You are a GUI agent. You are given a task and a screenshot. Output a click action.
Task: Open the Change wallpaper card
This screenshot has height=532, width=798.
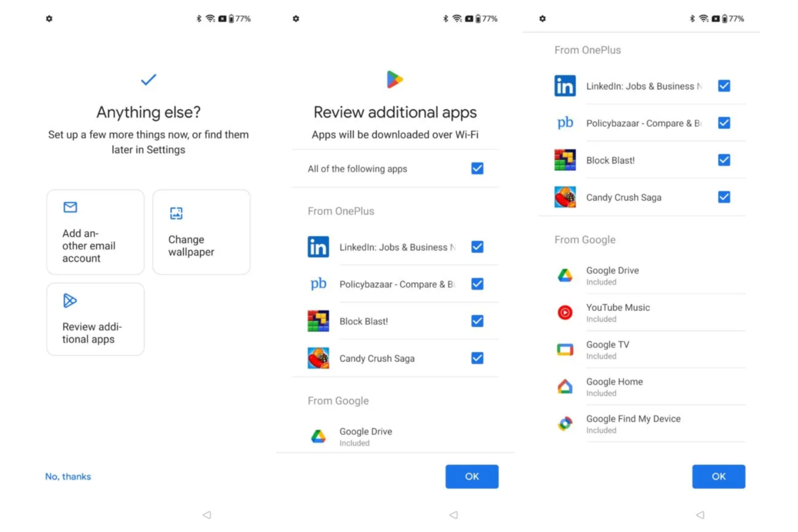(x=202, y=232)
